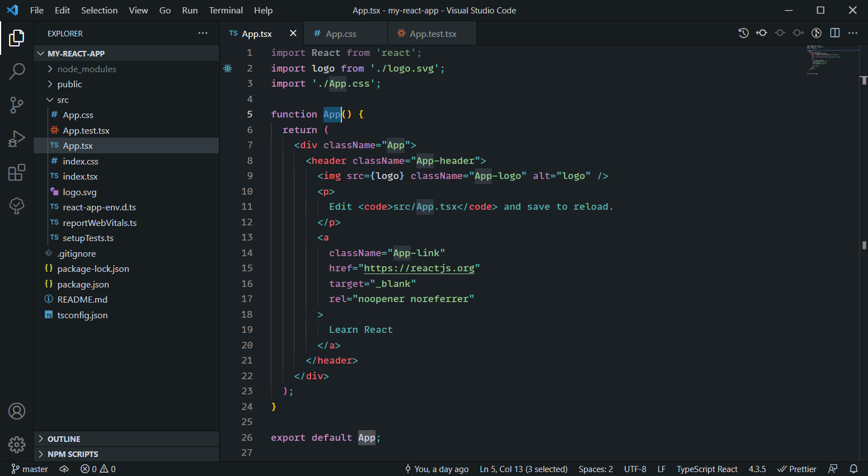
Task: Change end of line sequence LF
Action: click(661, 469)
